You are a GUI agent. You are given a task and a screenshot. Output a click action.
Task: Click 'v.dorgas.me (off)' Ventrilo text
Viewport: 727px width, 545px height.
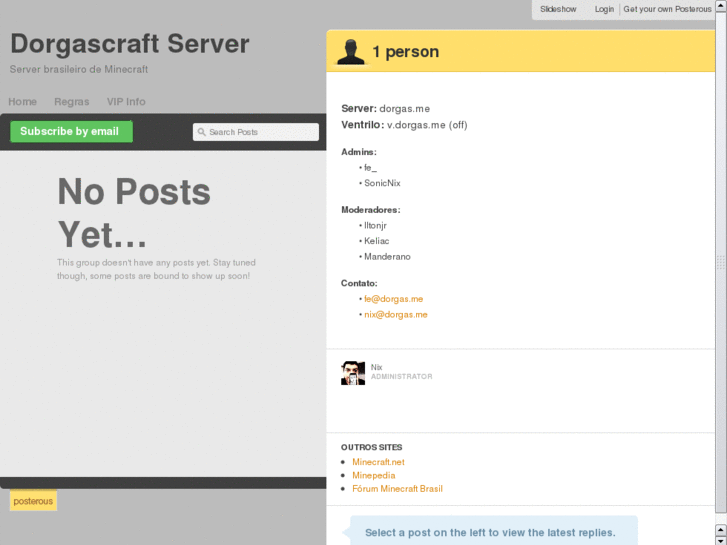427,125
